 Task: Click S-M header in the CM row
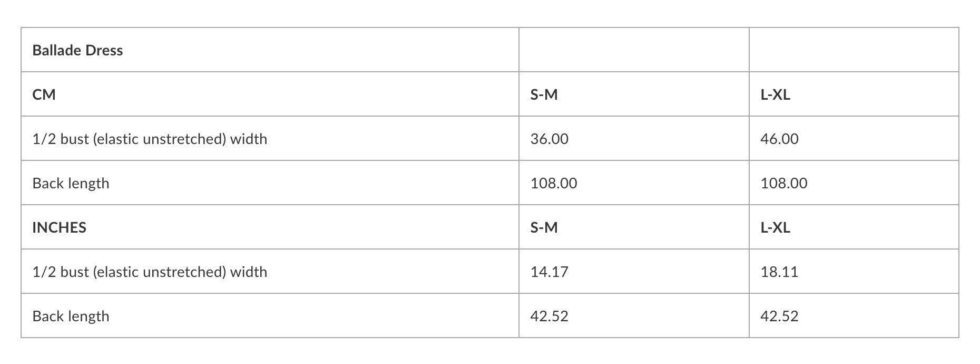pyautogui.click(x=544, y=94)
